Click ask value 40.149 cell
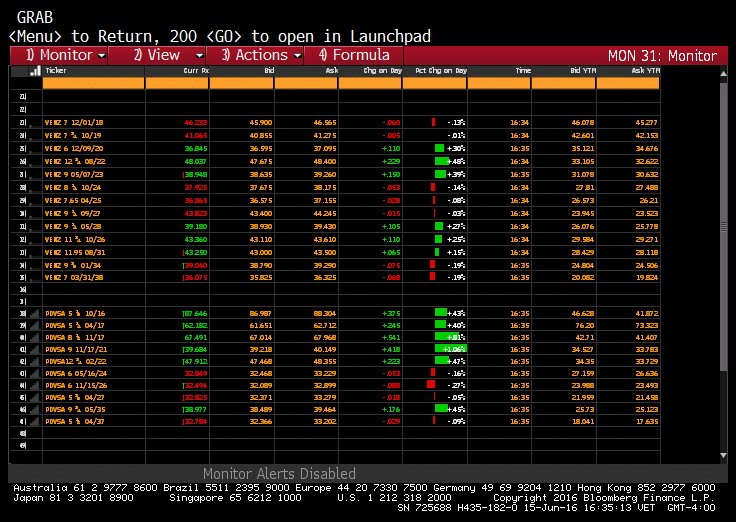The image size is (736, 522). click(x=325, y=350)
